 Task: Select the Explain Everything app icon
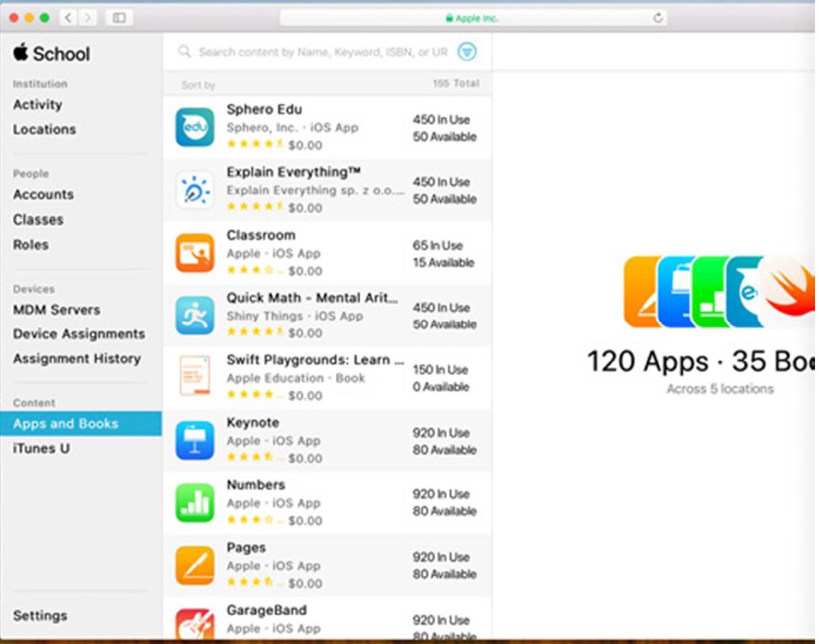coord(194,190)
